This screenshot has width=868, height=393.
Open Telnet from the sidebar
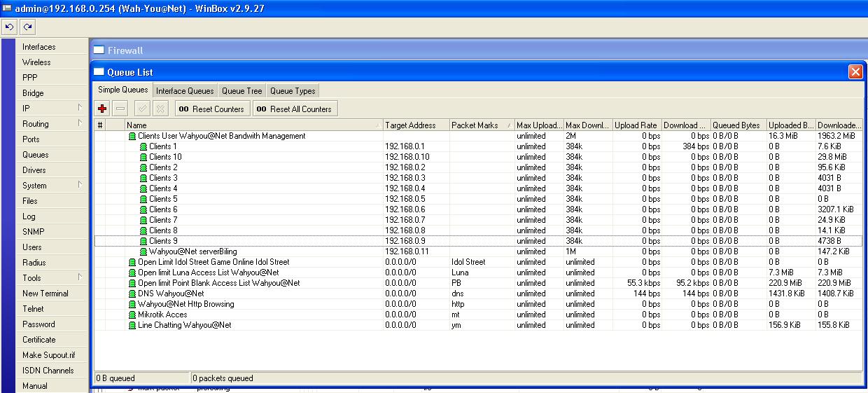tap(52, 309)
